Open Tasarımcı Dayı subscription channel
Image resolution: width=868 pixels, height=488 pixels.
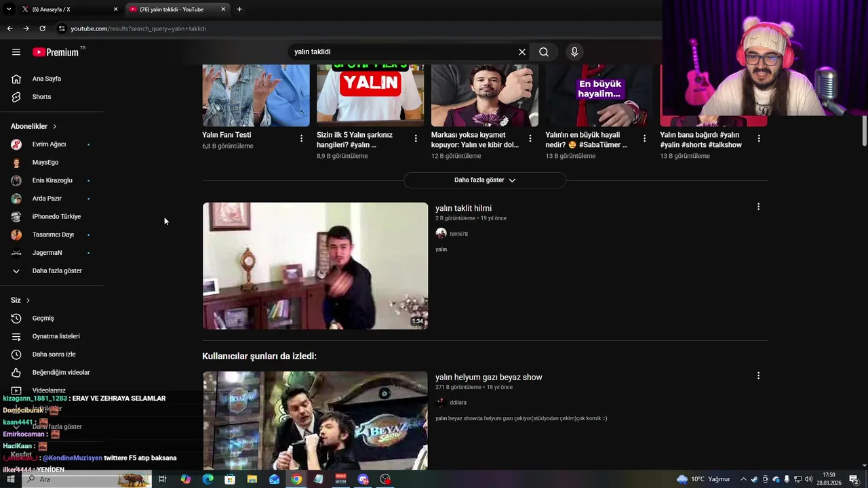(x=52, y=235)
